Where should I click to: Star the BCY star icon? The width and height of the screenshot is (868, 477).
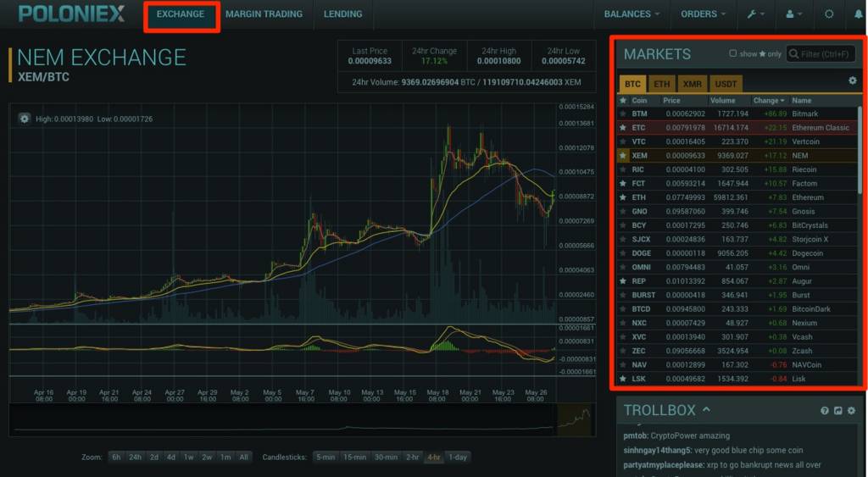pyautogui.click(x=623, y=225)
